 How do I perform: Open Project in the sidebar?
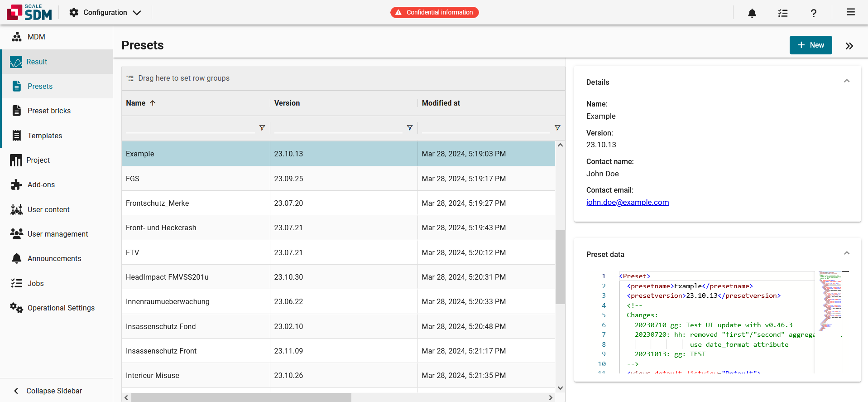[57, 160]
